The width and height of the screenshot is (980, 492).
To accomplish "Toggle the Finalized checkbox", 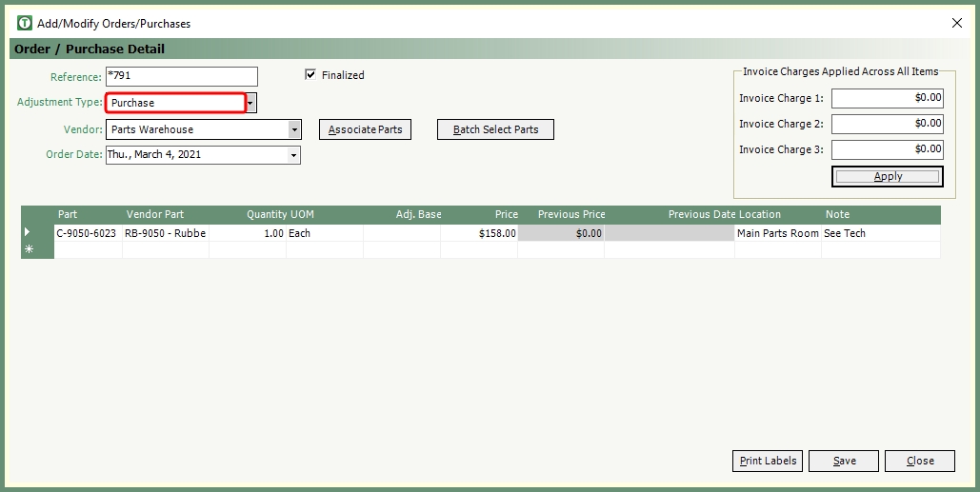I will click(x=310, y=75).
